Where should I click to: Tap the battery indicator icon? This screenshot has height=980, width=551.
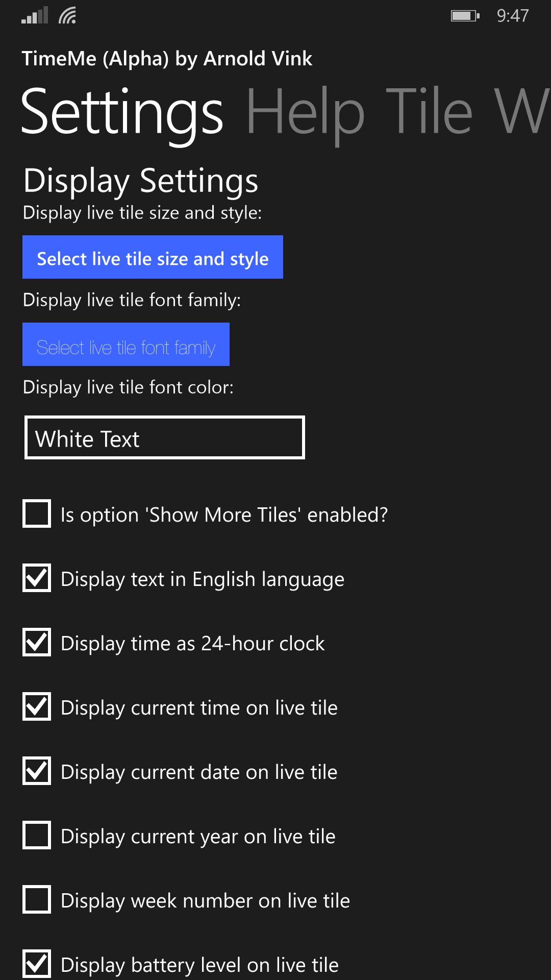click(x=465, y=16)
